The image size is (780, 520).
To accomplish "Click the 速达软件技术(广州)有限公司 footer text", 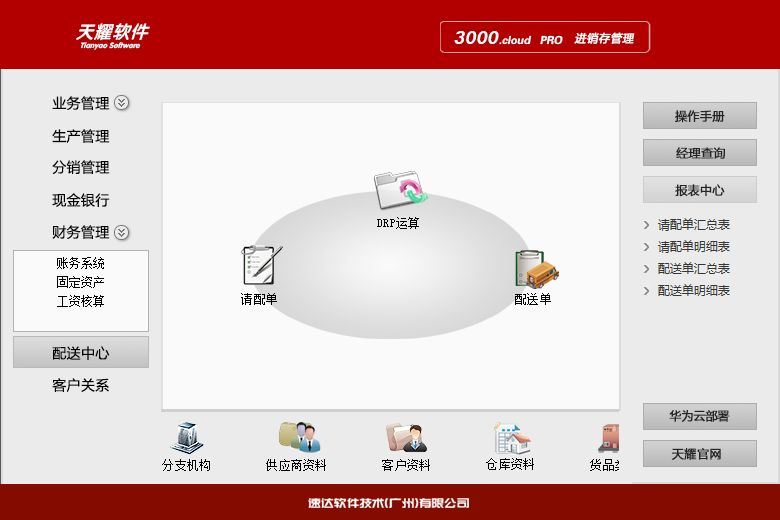I will [389, 503].
